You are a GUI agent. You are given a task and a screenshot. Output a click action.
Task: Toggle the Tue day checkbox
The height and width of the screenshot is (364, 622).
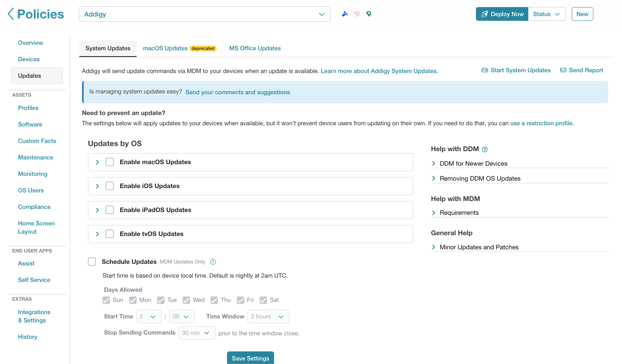pyautogui.click(x=161, y=300)
